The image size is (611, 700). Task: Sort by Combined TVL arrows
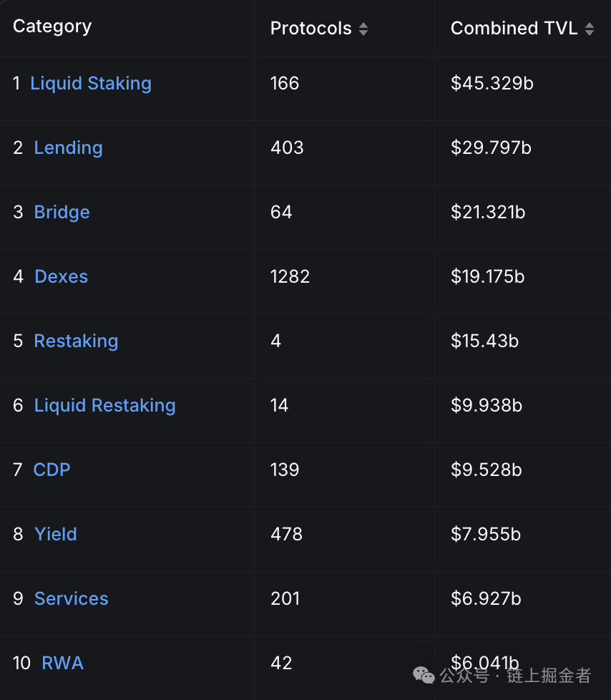[589, 29]
